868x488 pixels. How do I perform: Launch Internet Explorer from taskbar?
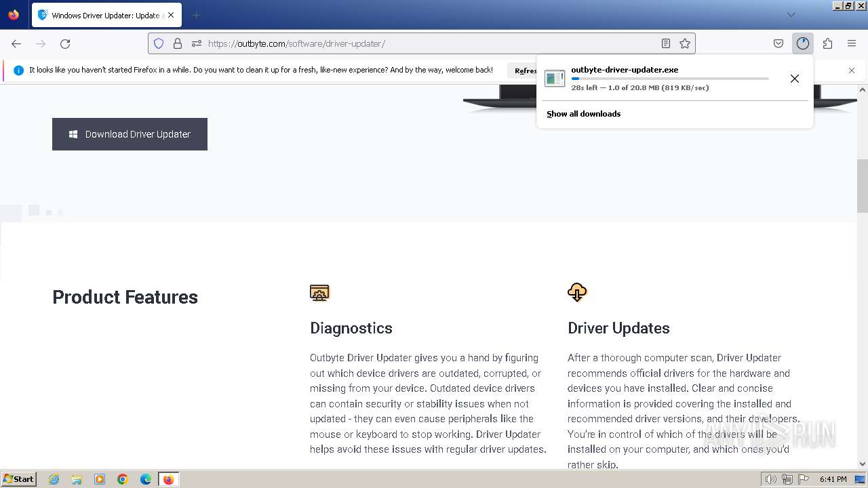pos(54,479)
